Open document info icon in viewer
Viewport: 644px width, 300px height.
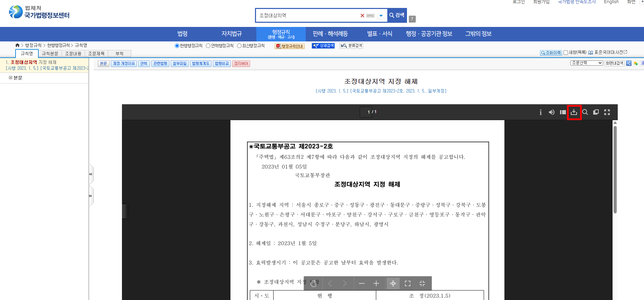point(541,112)
